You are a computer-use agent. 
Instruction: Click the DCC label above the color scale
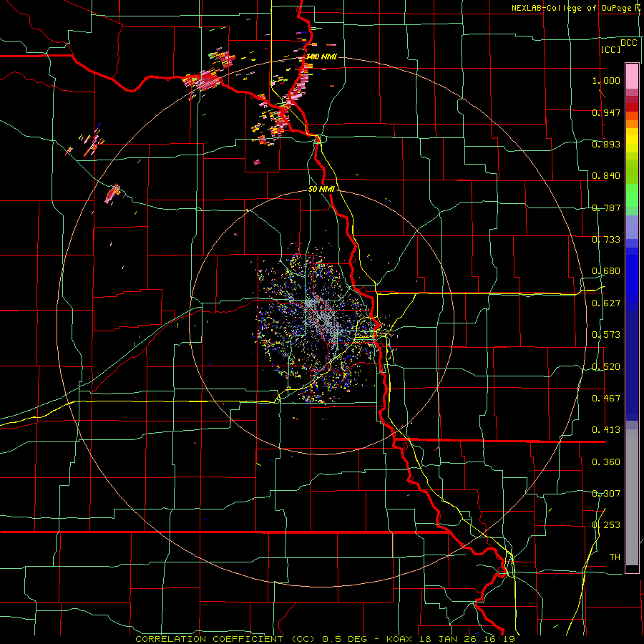click(629, 43)
